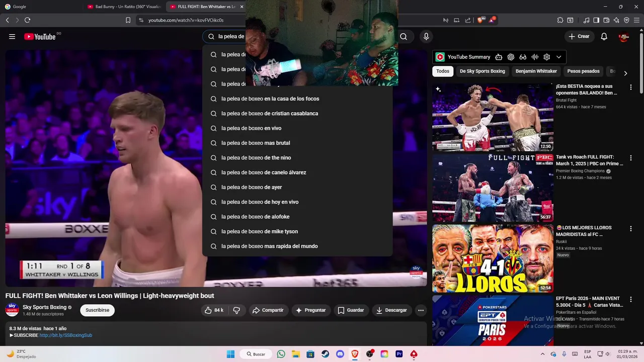
Task: Open the Tank vs Roach FULL FIGHT thumbnail
Action: click(x=493, y=188)
